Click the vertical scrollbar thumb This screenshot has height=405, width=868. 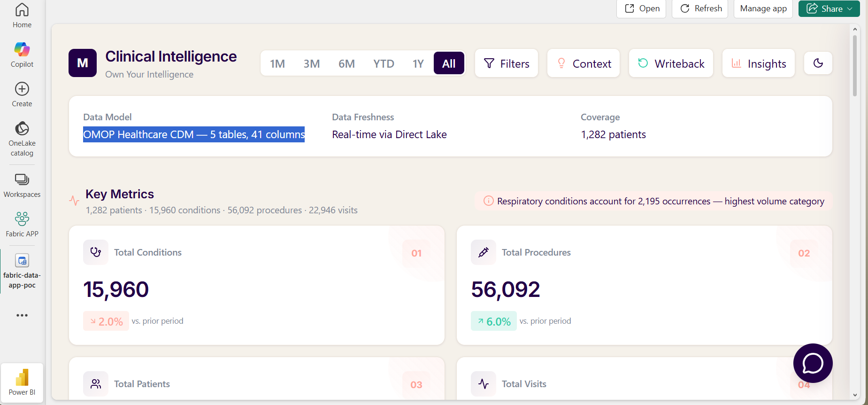pos(855,66)
